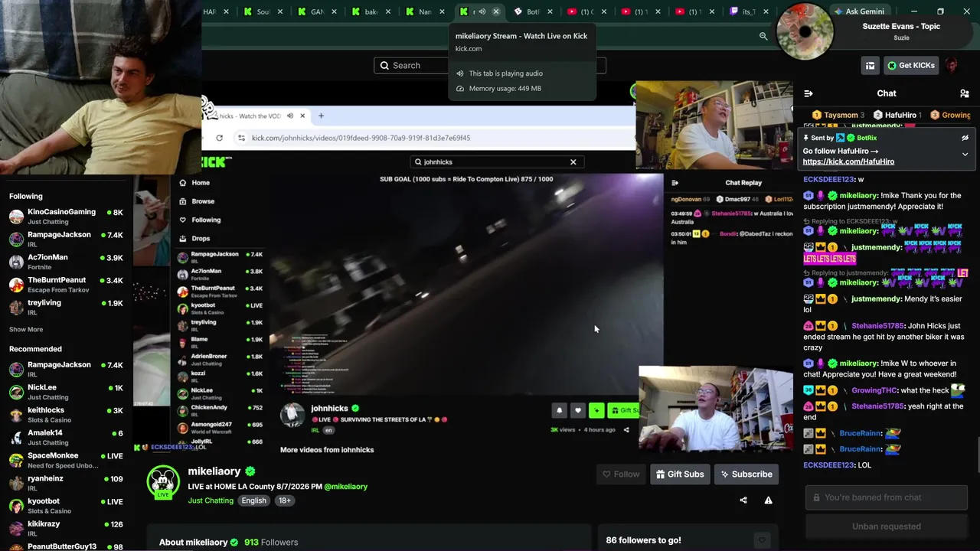Subscribe to mikeliaory channel
980x551 pixels.
[746, 474]
